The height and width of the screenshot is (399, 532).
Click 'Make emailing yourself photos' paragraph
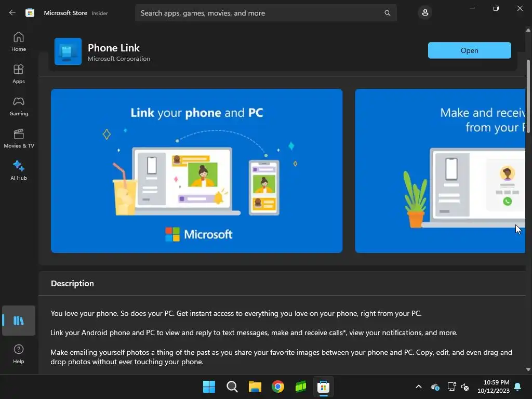point(281,357)
